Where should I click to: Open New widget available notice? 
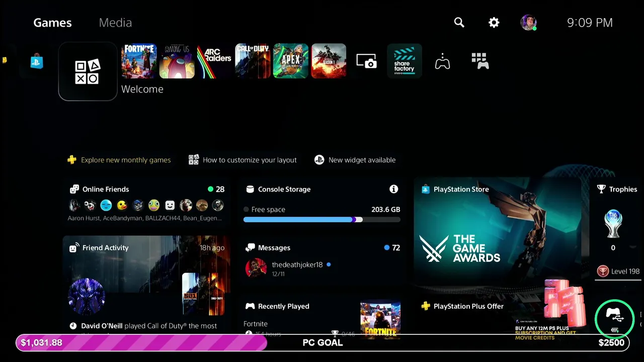tap(355, 160)
